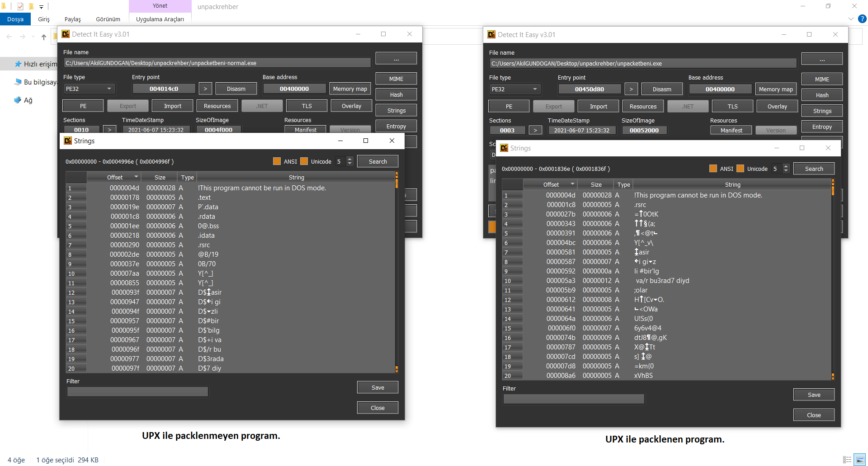The image size is (868, 466).
Task: Click Disasm in the left DIE window
Action: coord(236,89)
